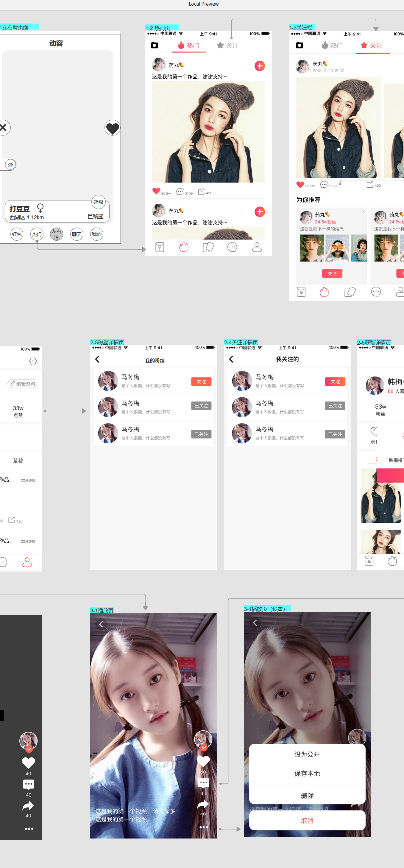Tap the white heart on dark cropped player
The image size is (404, 868).
click(x=28, y=763)
